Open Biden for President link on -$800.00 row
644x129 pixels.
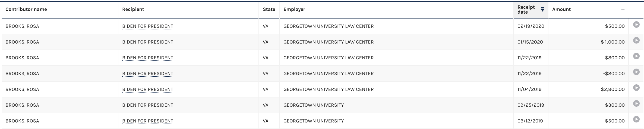click(x=148, y=74)
